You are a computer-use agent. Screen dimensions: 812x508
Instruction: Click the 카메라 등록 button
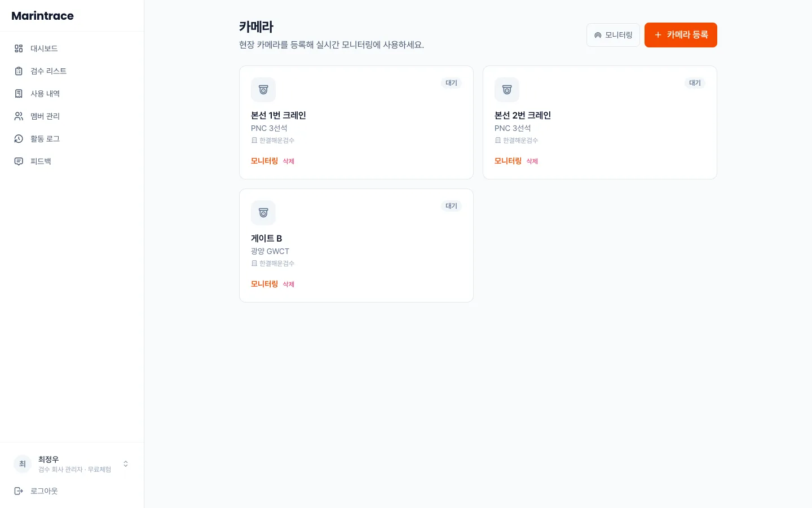[x=681, y=35]
